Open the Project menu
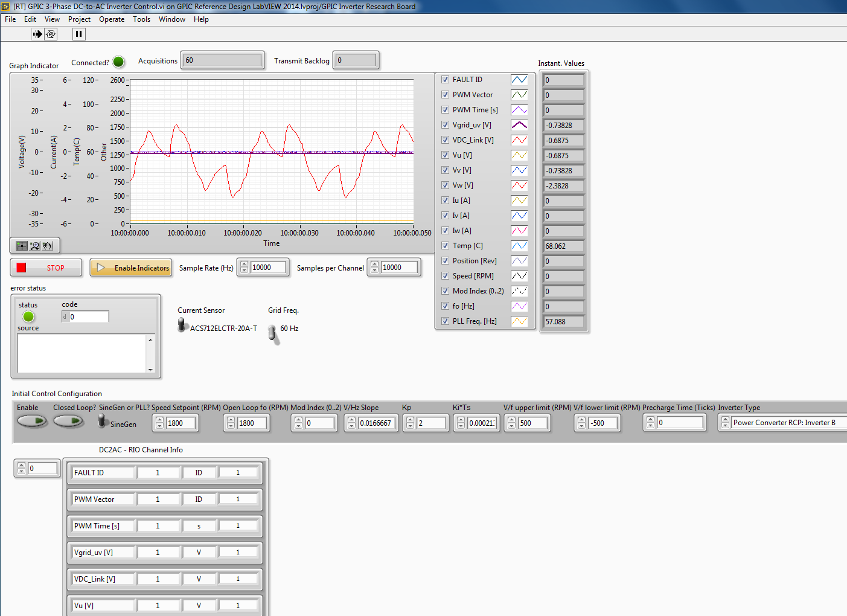Screen dimensions: 847x616 [x=79, y=19]
